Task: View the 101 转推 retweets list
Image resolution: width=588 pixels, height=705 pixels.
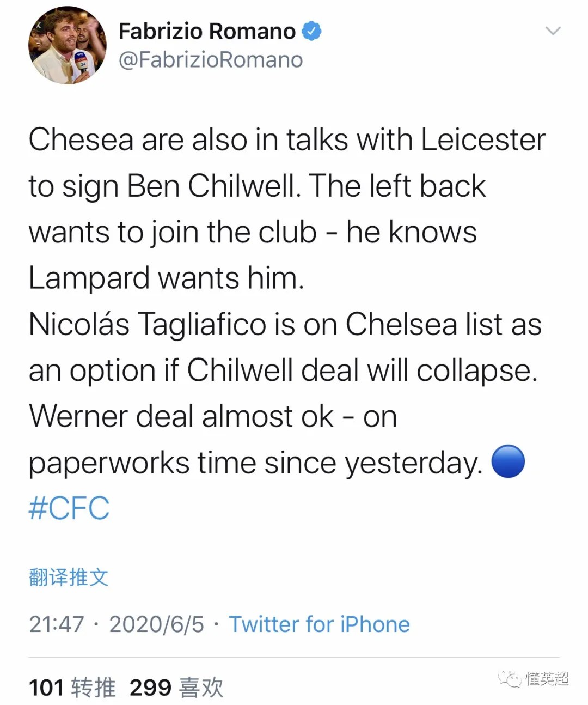Action: pos(72,688)
